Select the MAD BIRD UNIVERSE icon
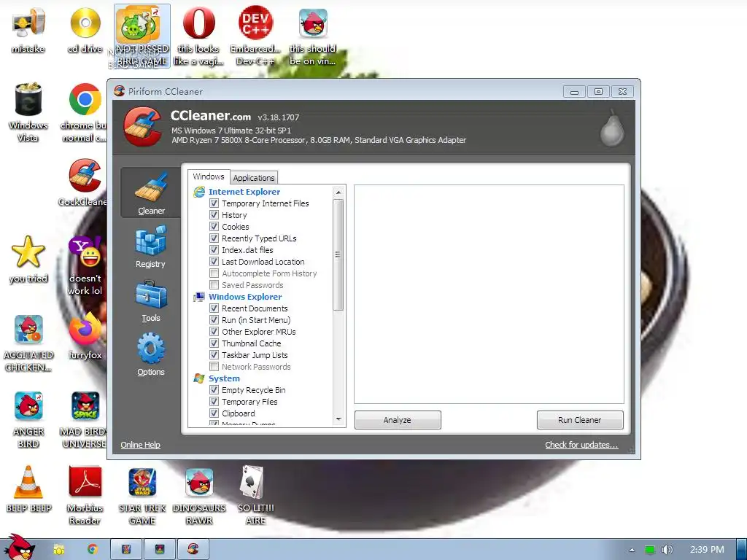Screen dimensions: 747x560 tap(84, 419)
